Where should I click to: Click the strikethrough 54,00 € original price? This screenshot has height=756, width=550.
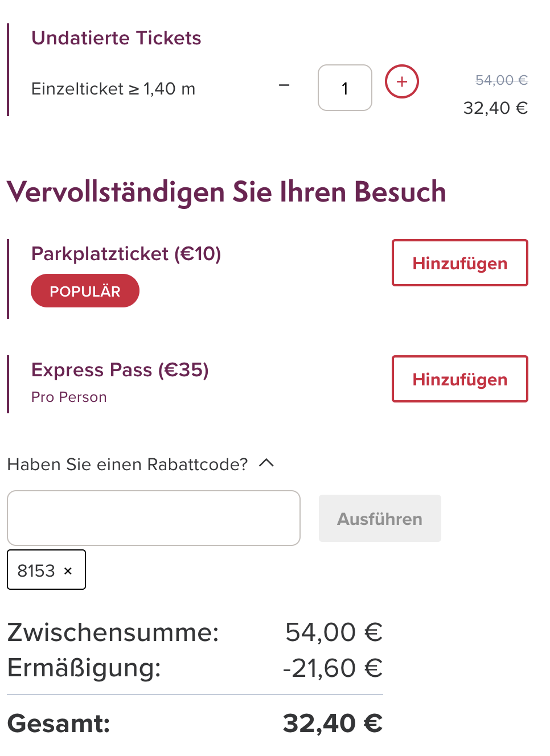point(501,80)
